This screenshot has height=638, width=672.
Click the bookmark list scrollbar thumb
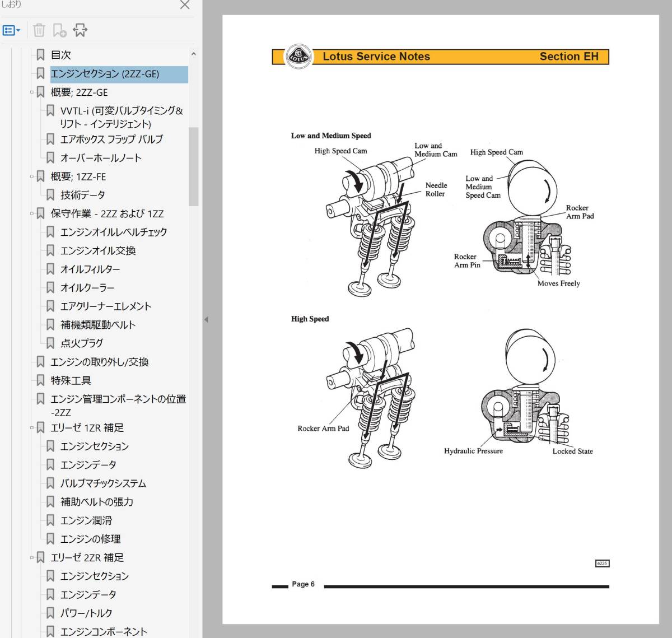tap(193, 166)
